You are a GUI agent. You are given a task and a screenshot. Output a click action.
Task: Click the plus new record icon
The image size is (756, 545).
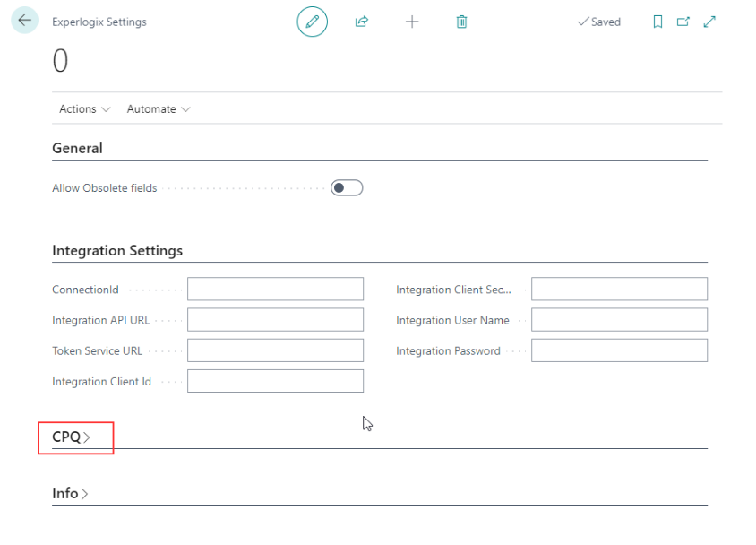click(x=412, y=22)
